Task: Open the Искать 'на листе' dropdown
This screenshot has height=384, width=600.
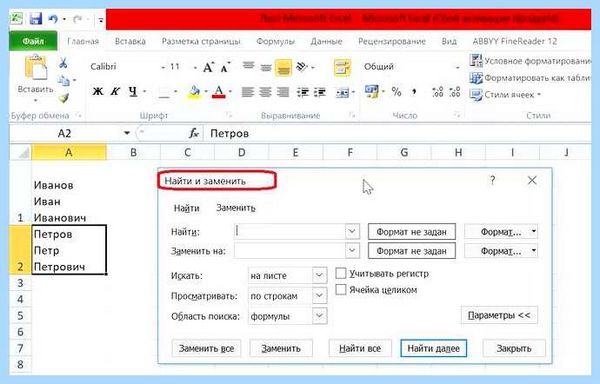Action: (319, 275)
